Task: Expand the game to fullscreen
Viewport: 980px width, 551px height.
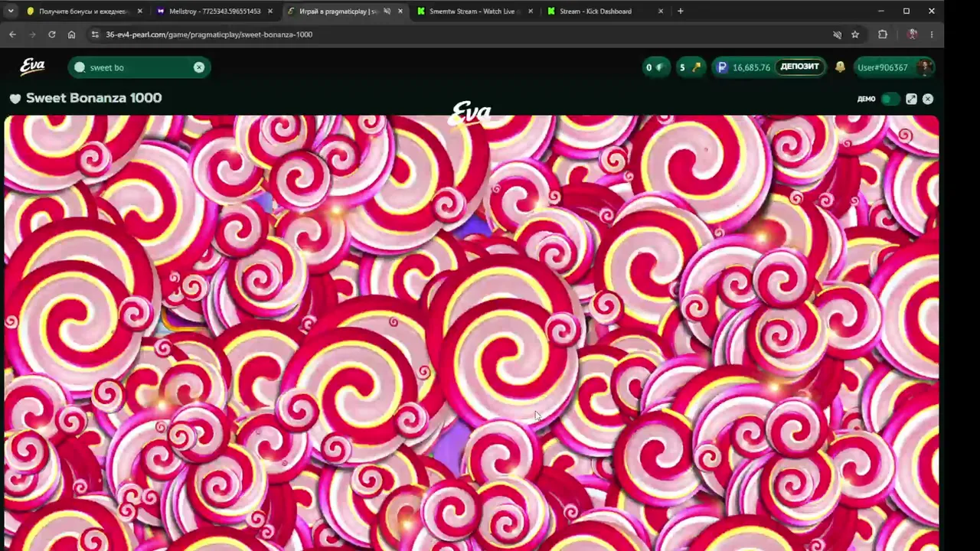Action: pos(911,99)
